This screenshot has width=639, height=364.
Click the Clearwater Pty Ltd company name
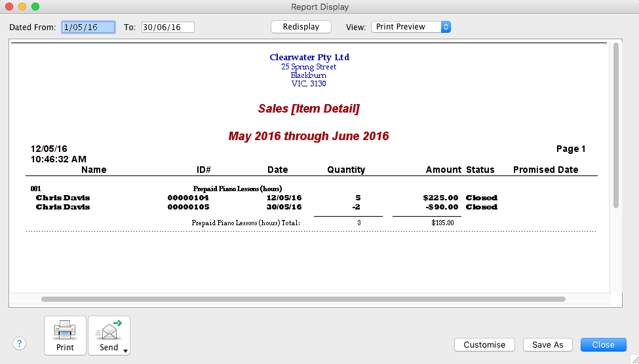309,58
